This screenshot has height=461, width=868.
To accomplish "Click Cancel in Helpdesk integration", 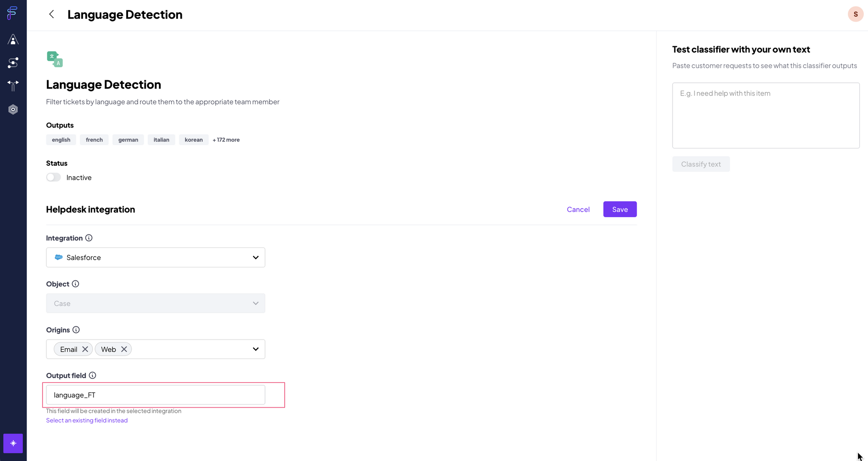I will [578, 209].
